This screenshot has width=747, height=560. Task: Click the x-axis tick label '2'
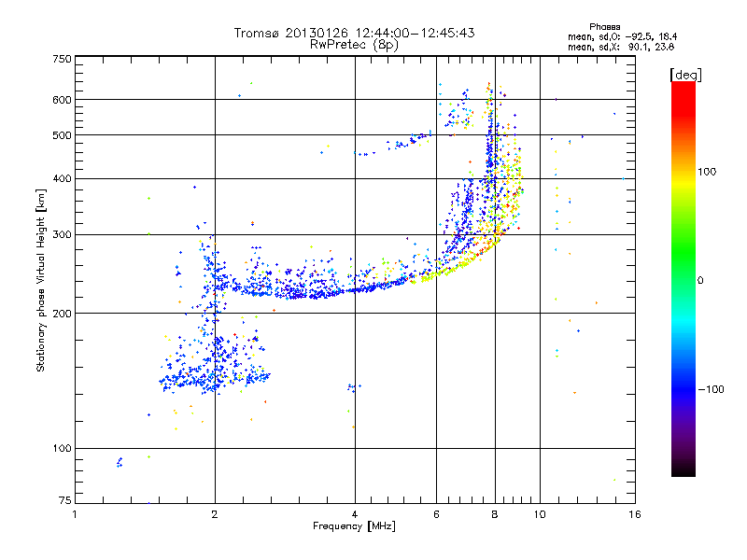pyautogui.click(x=215, y=515)
